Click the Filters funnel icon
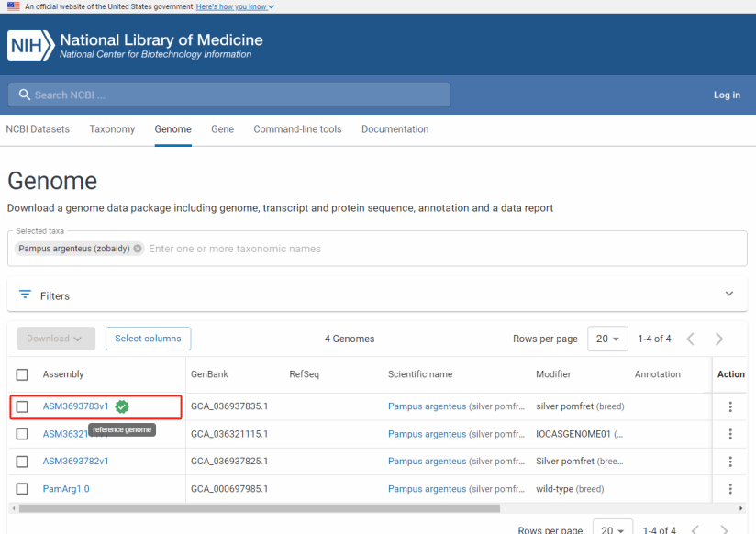 [25, 295]
